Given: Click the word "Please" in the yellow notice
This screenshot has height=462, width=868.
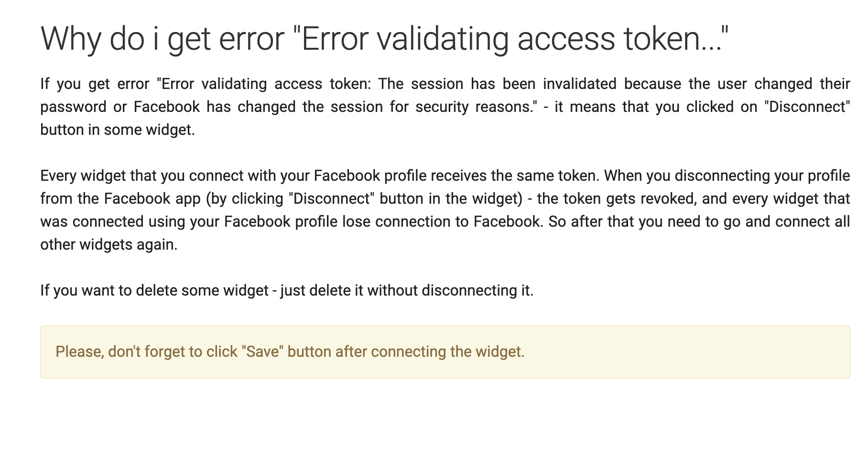Looking at the screenshot, I should click(x=79, y=352).
